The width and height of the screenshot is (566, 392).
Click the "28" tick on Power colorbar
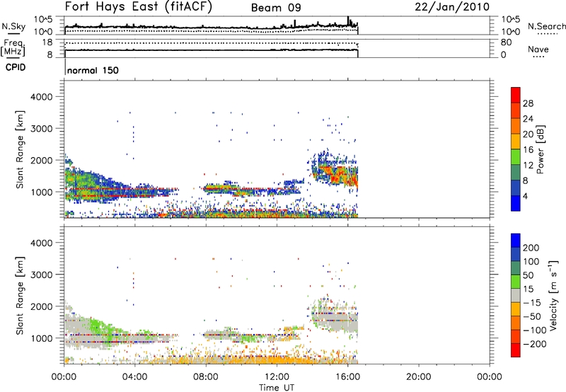click(528, 103)
